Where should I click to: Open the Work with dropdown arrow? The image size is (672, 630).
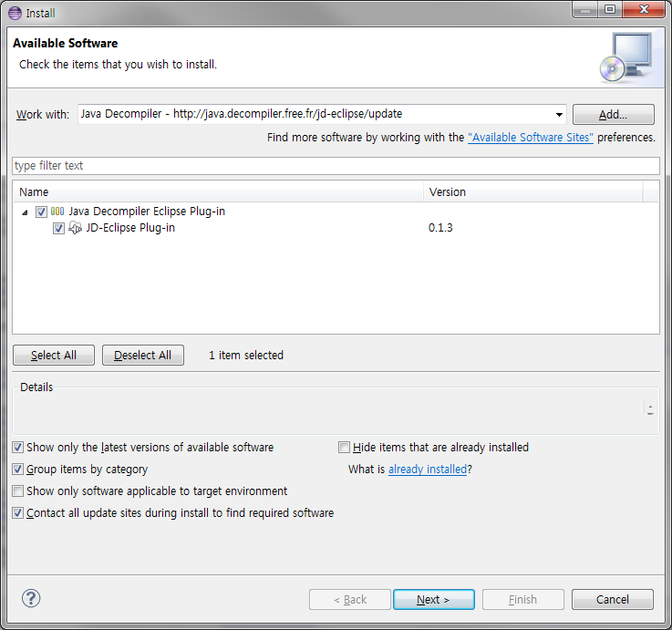point(559,115)
